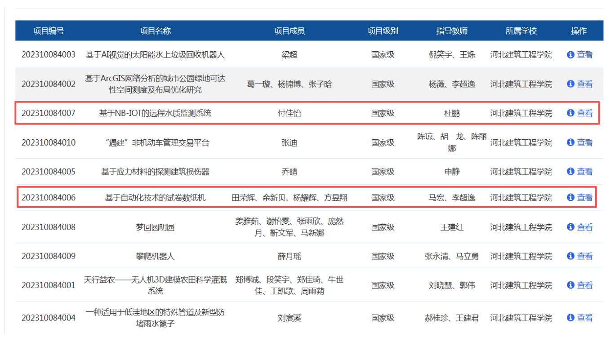Click the 操作 column header
This screenshot has height=364, width=615.
pyautogui.click(x=579, y=31)
